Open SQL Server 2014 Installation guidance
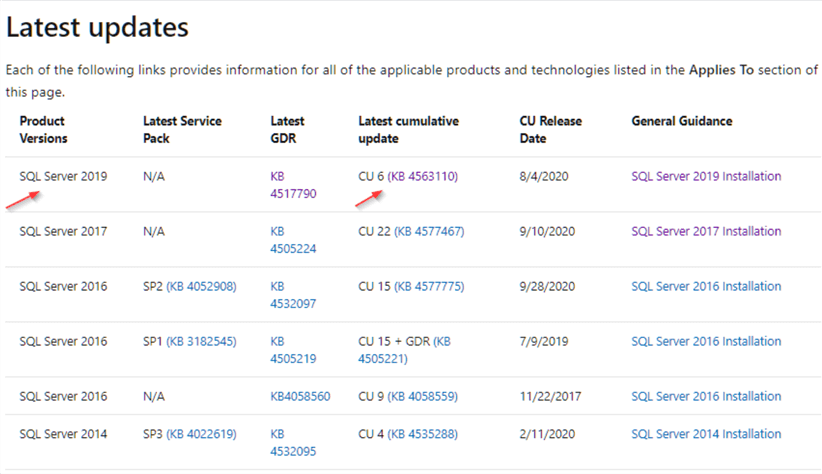 (706, 434)
